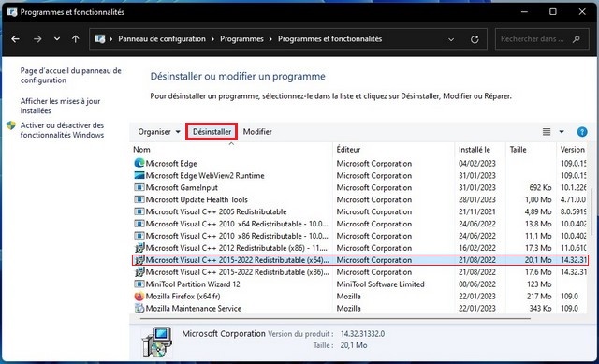This screenshot has width=599, height=364.
Task: Click size value 692 Ko
Action: pyautogui.click(x=540, y=187)
